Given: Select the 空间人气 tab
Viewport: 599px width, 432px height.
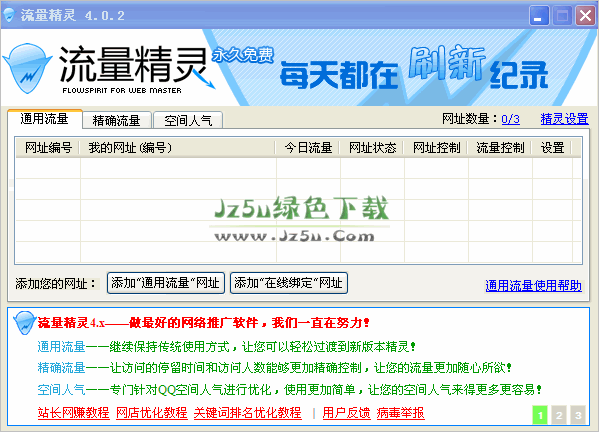Looking at the screenshot, I should 188,121.
